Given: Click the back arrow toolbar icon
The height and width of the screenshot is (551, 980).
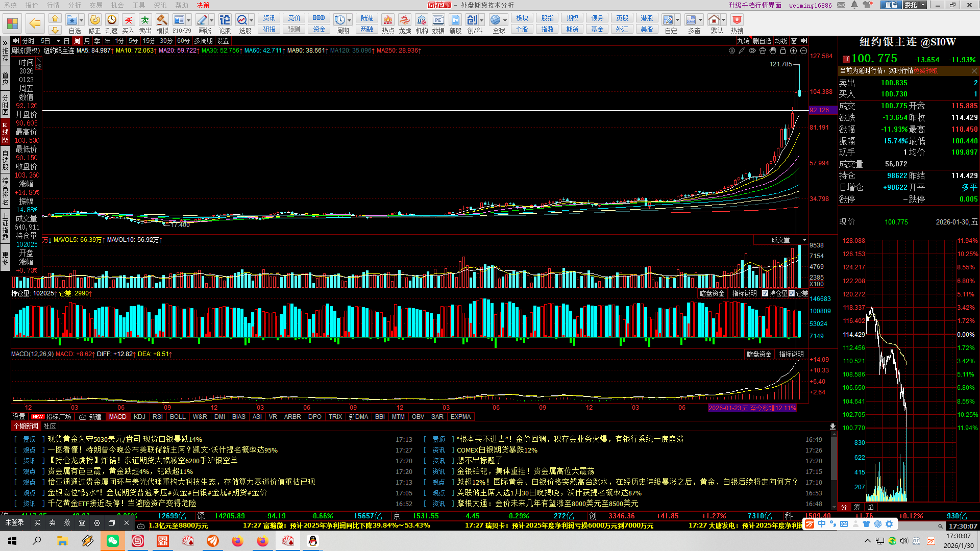Looking at the screenshot, I should tap(35, 23).
